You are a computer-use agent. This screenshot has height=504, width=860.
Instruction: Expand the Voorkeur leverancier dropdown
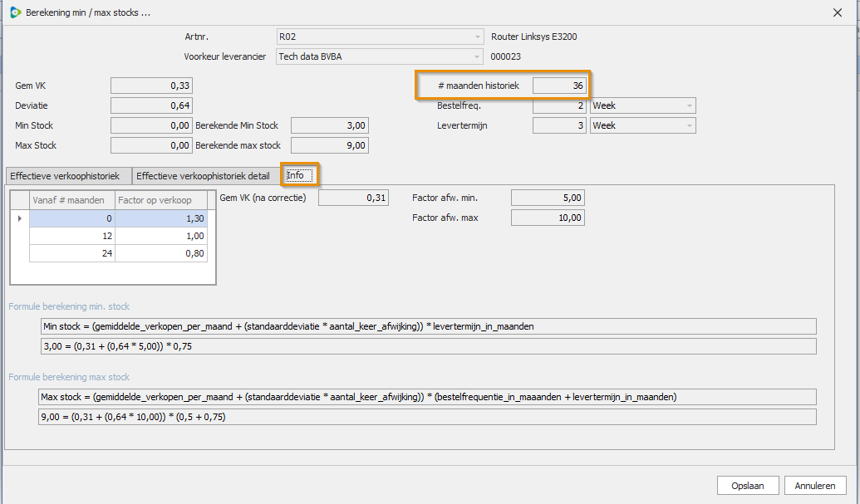point(477,57)
